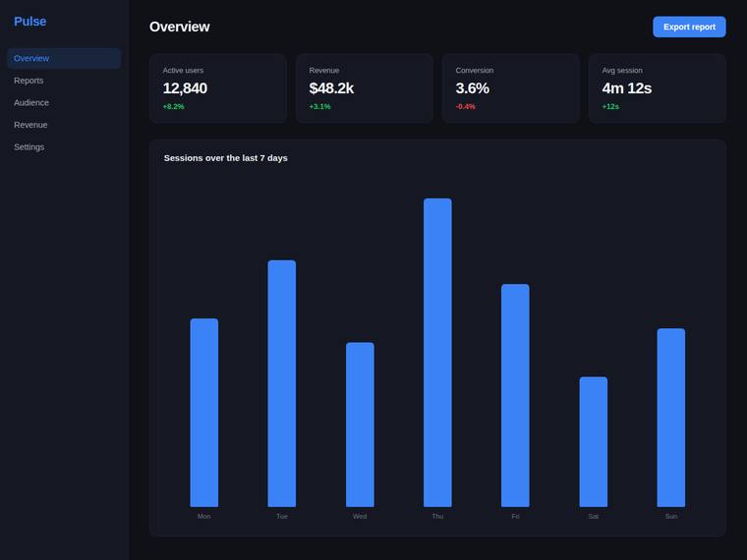The height and width of the screenshot is (560, 747).
Task: Select the Sun bar in the chart
Action: pos(671,418)
